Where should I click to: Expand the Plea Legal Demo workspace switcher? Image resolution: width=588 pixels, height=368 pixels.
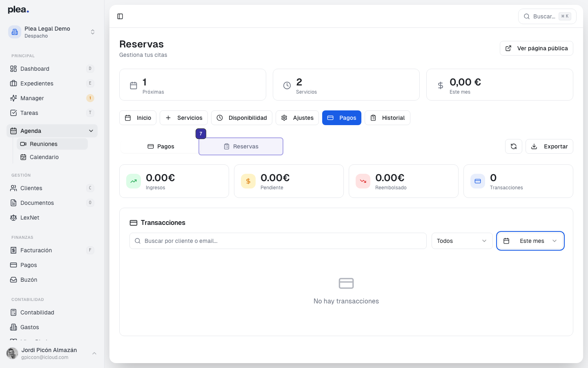93,32
